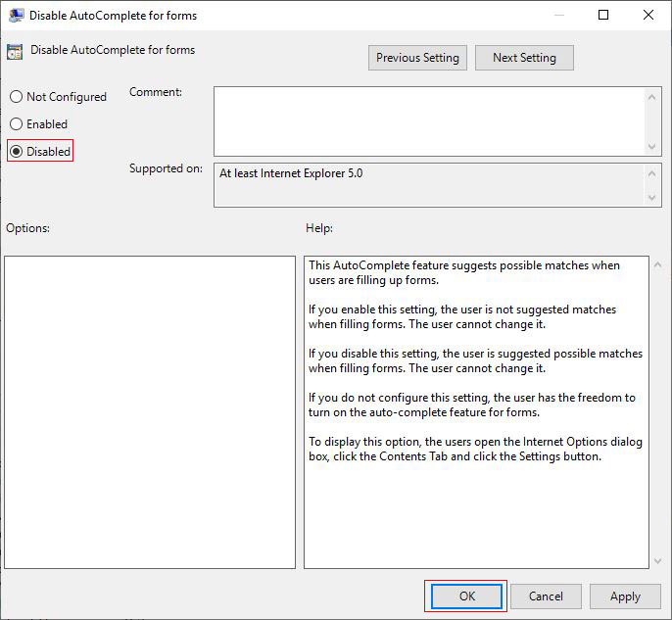
Task: Select the Enabled radio button
Action: coord(16,124)
